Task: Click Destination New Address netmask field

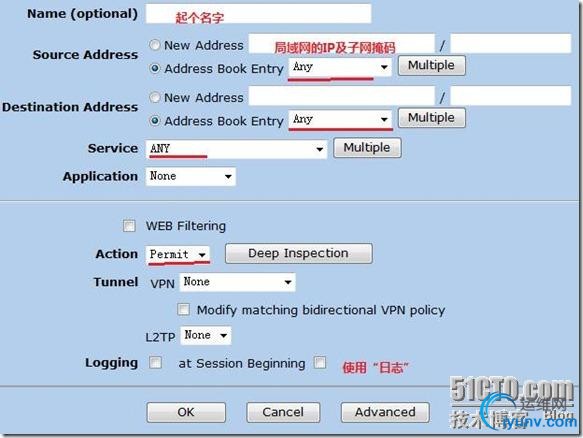Action: pyautogui.click(x=510, y=96)
